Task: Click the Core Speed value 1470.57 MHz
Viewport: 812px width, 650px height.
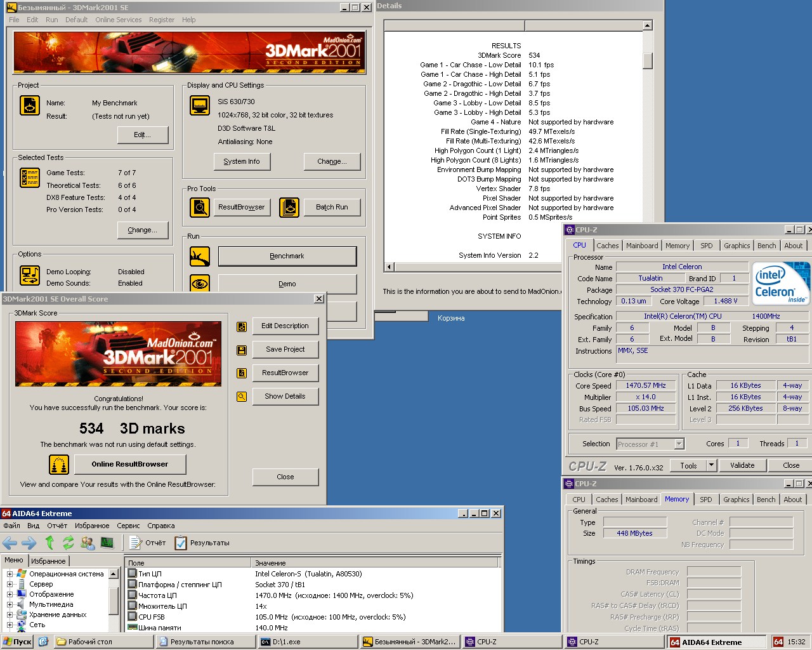Action: point(646,385)
